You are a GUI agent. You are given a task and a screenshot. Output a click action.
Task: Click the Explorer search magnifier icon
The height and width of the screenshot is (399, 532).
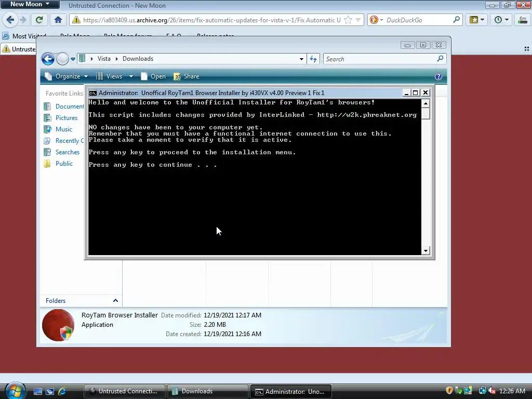tap(440, 59)
